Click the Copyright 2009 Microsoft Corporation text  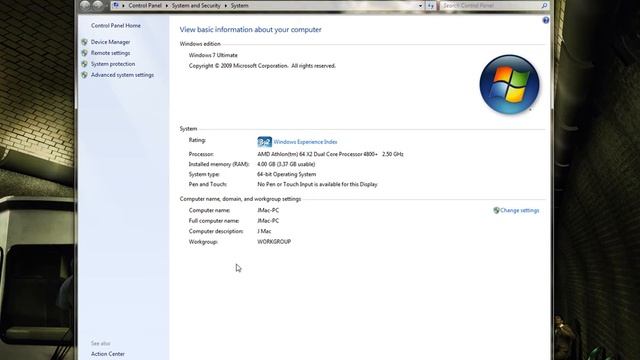[262, 66]
